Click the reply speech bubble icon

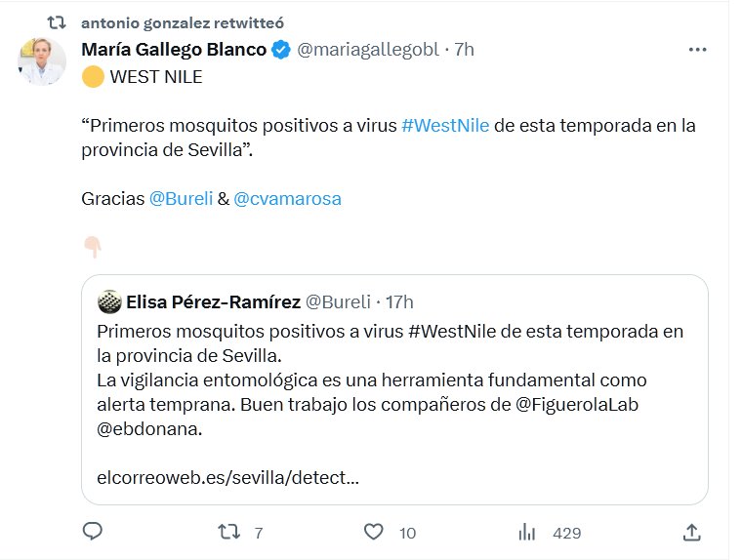coord(93,532)
